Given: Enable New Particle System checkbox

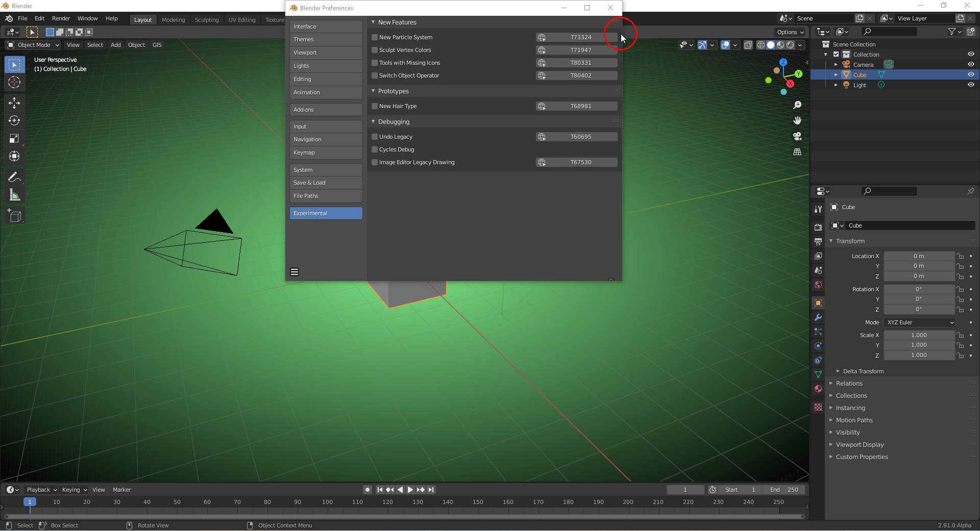Looking at the screenshot, I should pos(375,37).
